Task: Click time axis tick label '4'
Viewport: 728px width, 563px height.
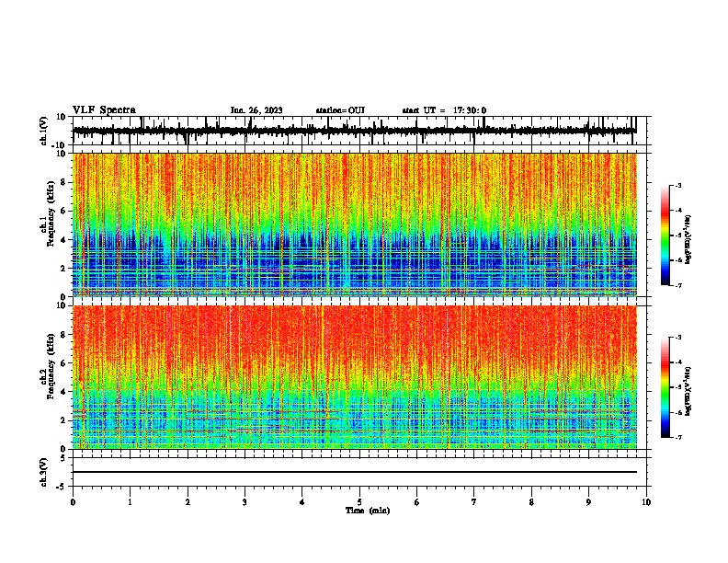Action: pos(302,502)
